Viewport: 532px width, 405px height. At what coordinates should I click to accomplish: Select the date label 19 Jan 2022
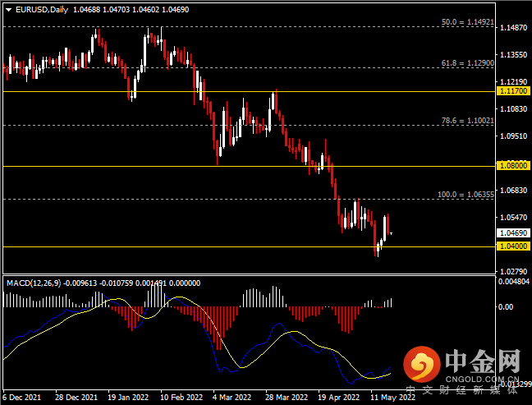[x=128, y=397]
